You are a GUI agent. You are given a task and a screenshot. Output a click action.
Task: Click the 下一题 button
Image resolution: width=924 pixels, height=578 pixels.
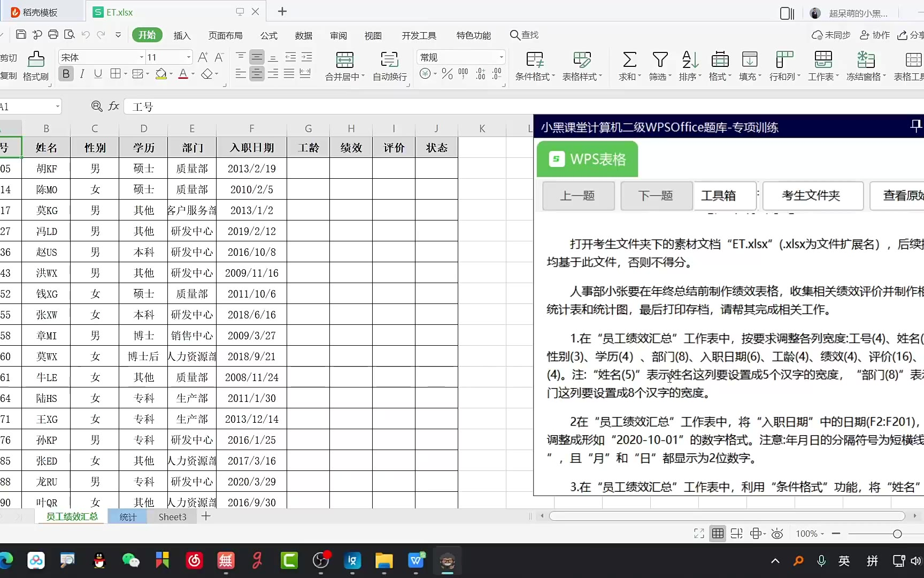(656, 196)
